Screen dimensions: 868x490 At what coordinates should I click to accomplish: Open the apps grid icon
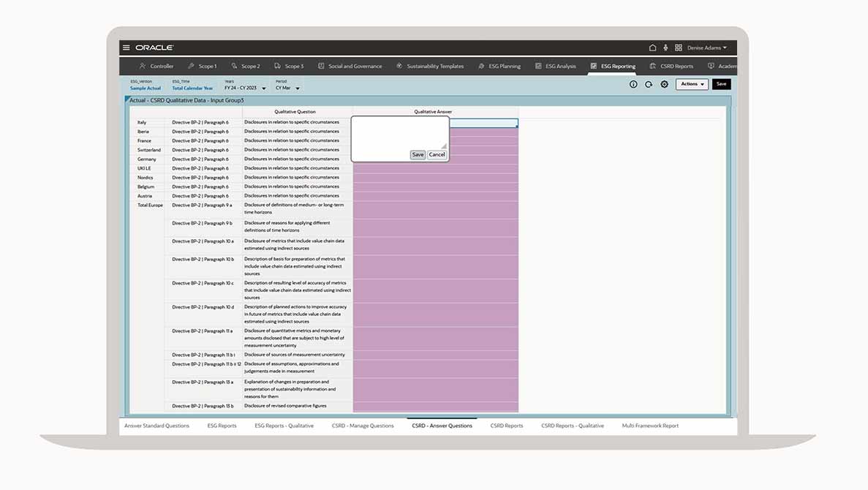pos(679,48)
